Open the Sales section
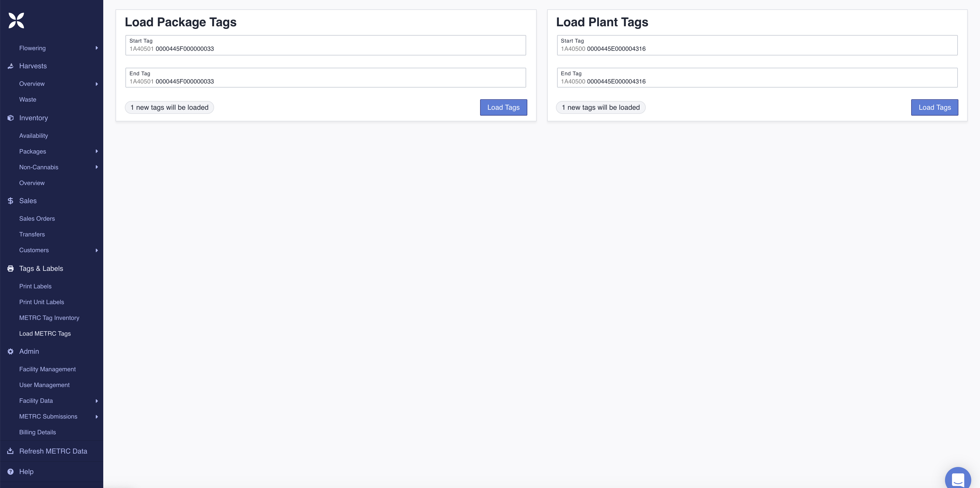Screen dimensions: 980x488 28,201
